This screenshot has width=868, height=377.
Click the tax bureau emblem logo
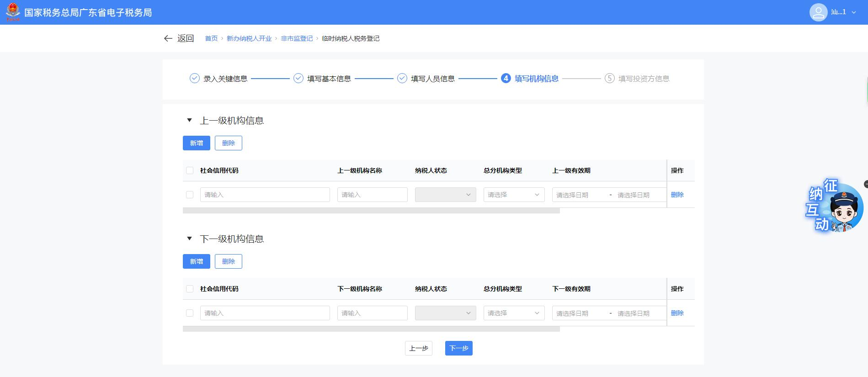[13, 12]
